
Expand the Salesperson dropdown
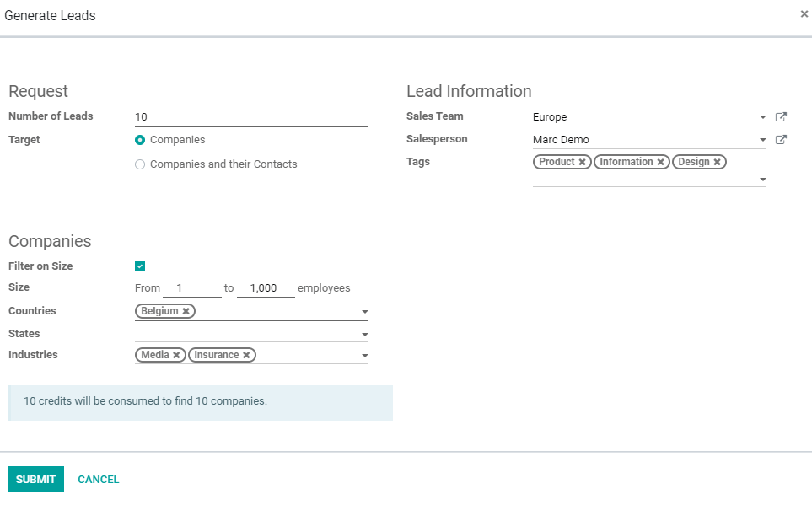763,140
